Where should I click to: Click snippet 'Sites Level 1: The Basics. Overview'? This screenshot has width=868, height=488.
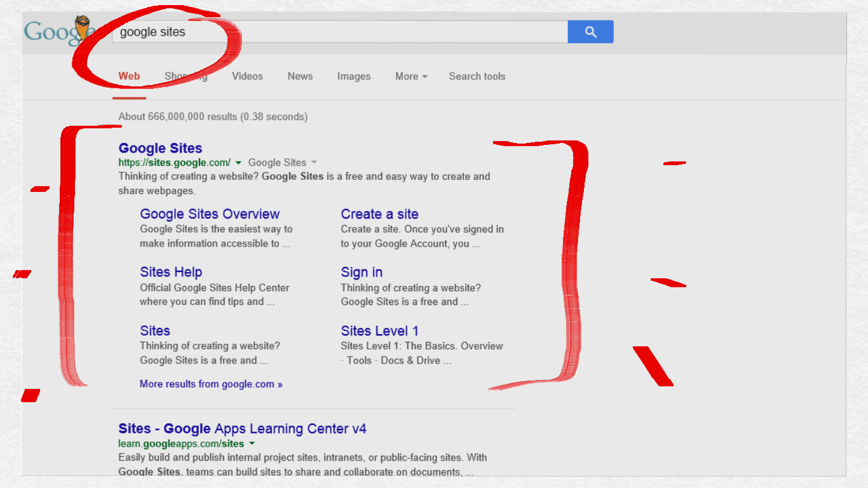click(x=422, y=346)
